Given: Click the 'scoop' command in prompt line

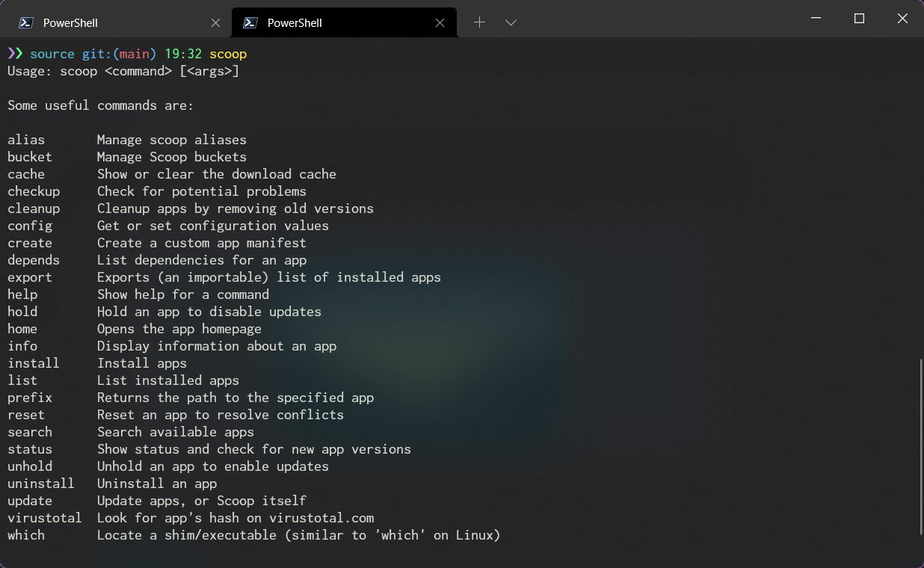Looking at the screenshot, I should point(228,55).
